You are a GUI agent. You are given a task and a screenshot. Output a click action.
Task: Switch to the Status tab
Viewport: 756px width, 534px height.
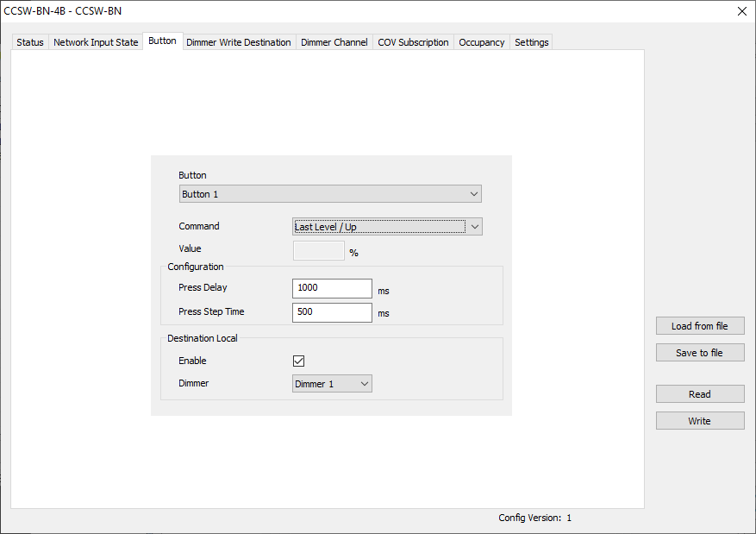(x=30, y=42)
